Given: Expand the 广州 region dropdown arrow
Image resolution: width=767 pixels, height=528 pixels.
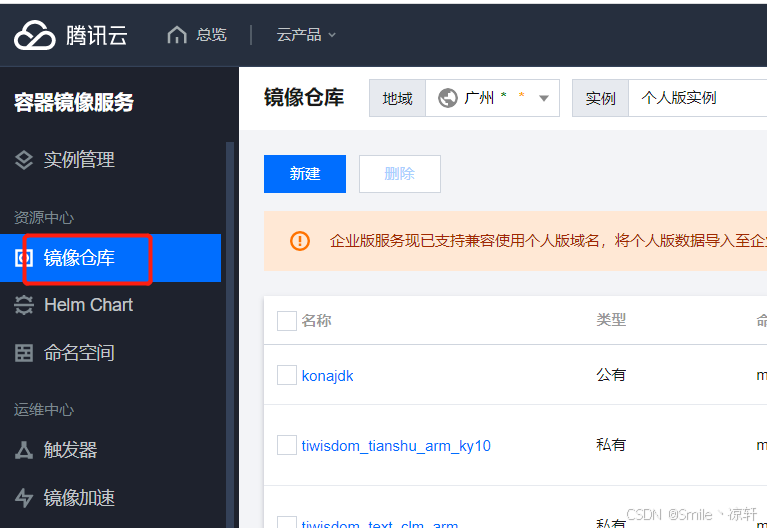Looking at the screenshot, I should [543, 98].
